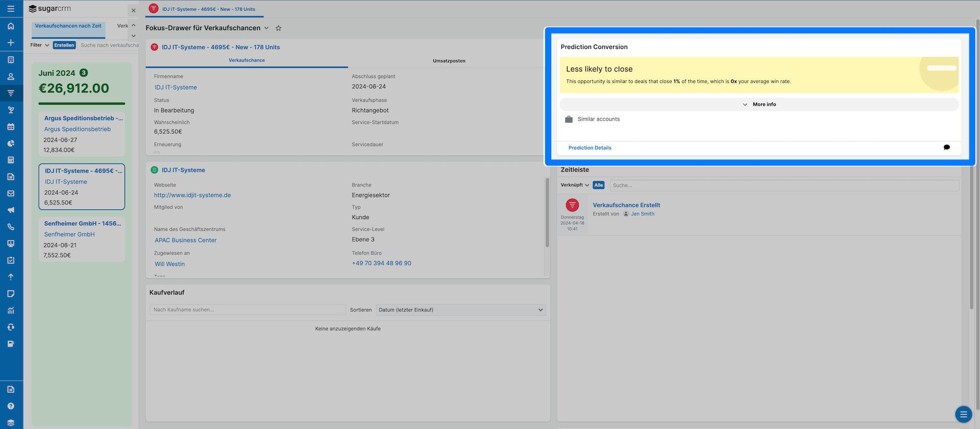Click the green account icon beside IDJ IT-Systeme
The image size is (980, 429).
point(154,170)
